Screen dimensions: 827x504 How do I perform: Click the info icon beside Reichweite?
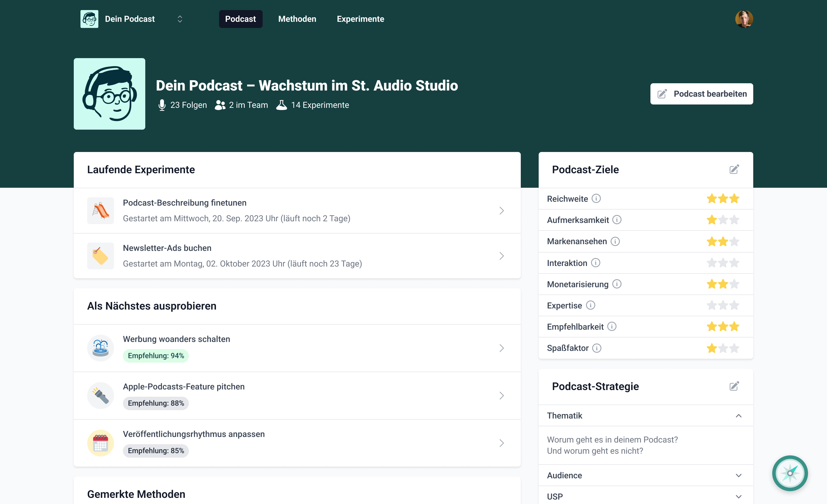pyautogui.click(x=596, y=199)
